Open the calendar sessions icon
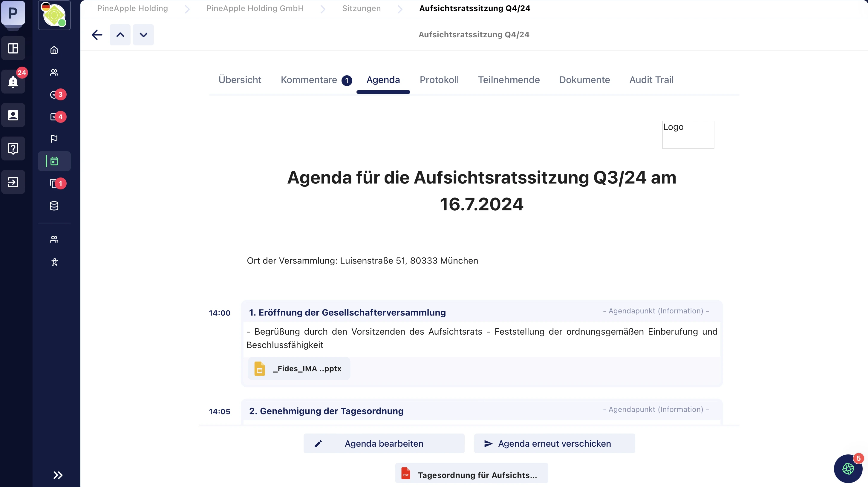Screen dimensions: 868x487 coord(54,161)
